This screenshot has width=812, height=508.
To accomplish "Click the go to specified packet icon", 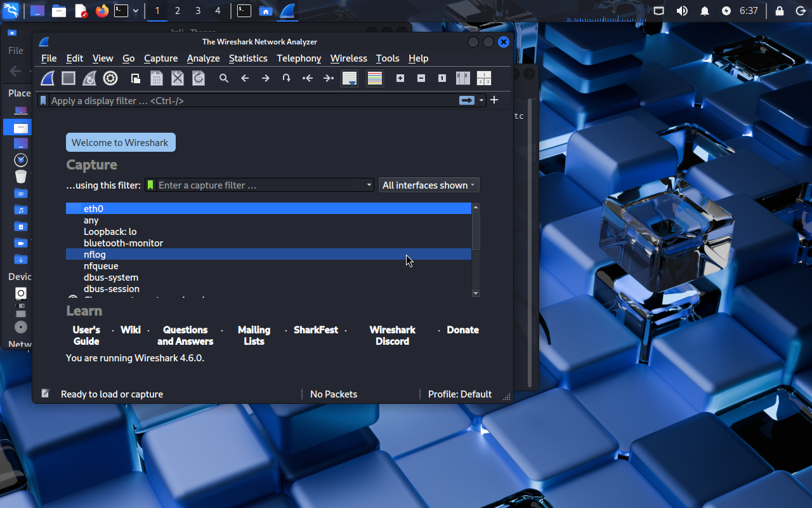I will 287,78.
